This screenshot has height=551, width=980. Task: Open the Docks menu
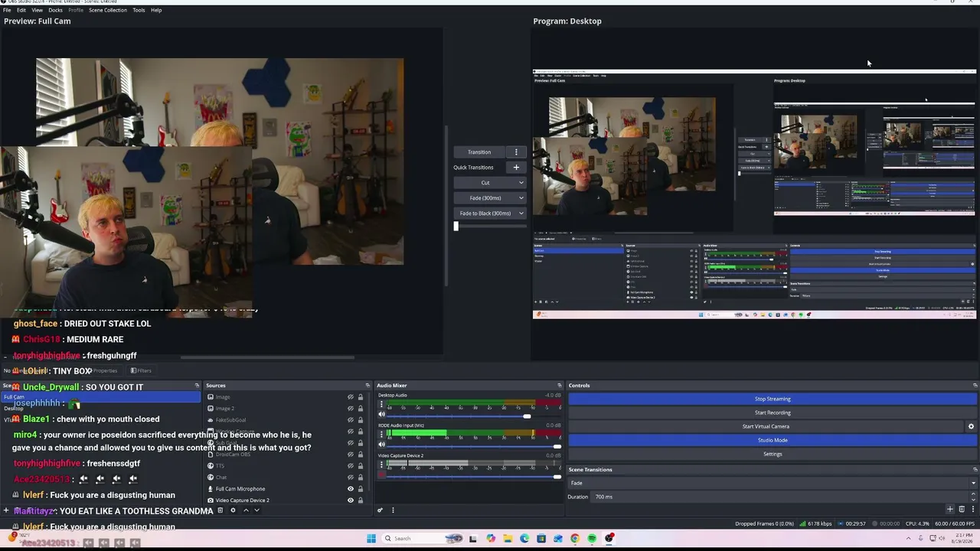tap(55, 10)
